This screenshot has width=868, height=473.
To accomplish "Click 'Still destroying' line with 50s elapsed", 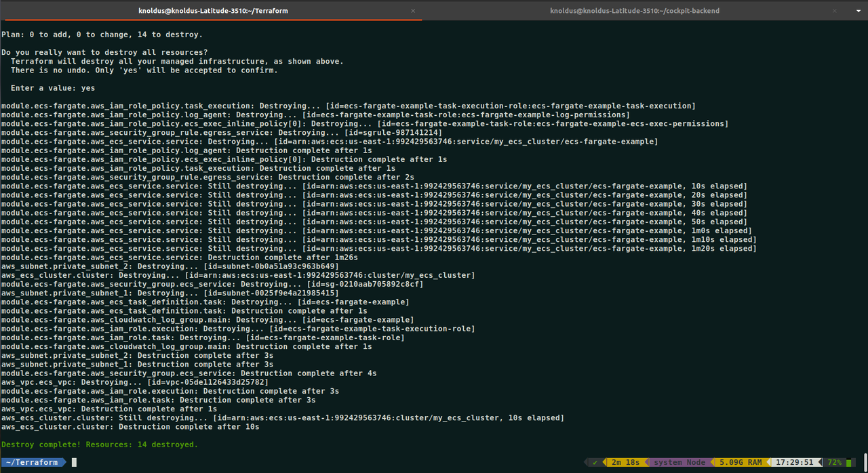I will coord(374,222).
